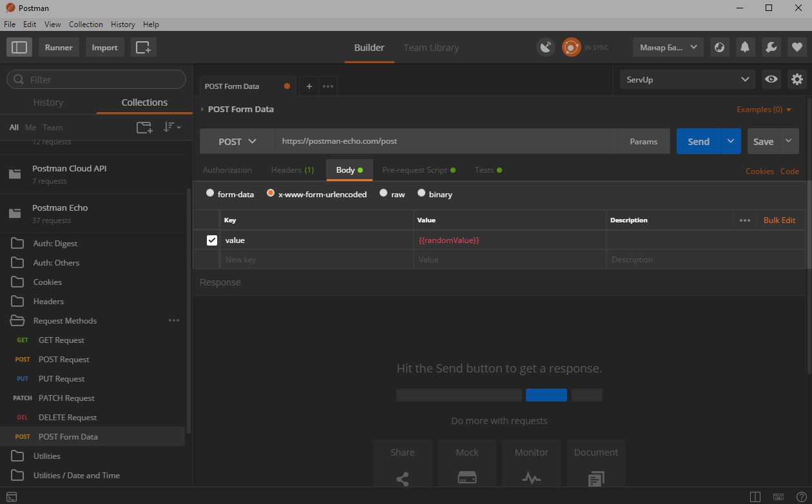Open three-dots menu for Request Methods folder
This screenshot has height=504, width=812.
(x=174, y=320)
